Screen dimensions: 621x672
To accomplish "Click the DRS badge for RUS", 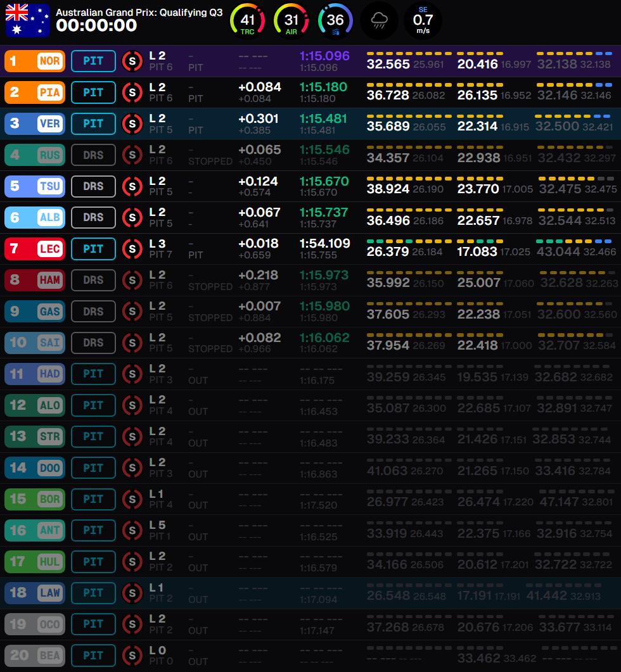I will pyautogui.click(x=93, y=155).
